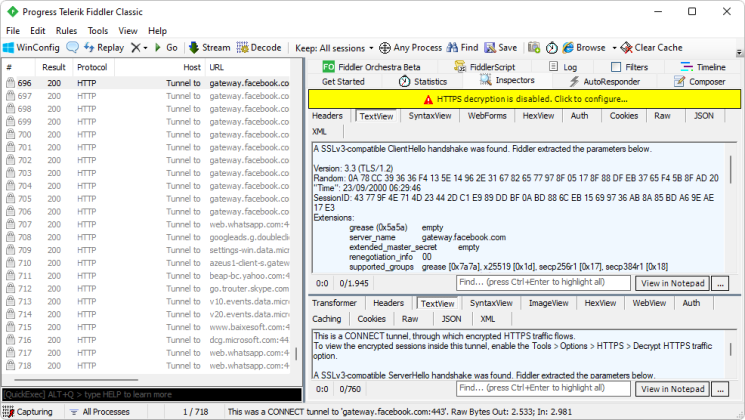Open the Edit menu
The width and height of the screenshot is (745, 420).
[x=38, y=30]
